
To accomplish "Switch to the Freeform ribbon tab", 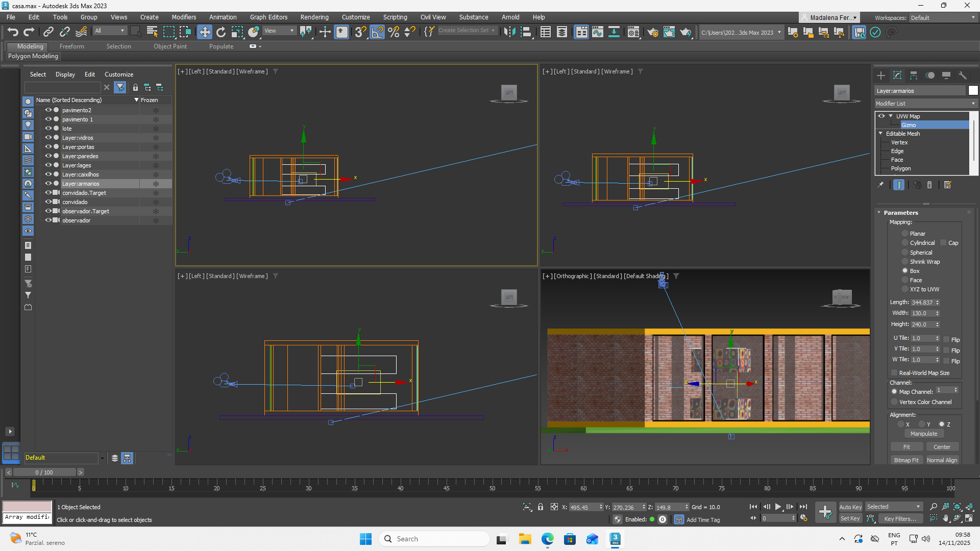I will click(x=71, y=46).
